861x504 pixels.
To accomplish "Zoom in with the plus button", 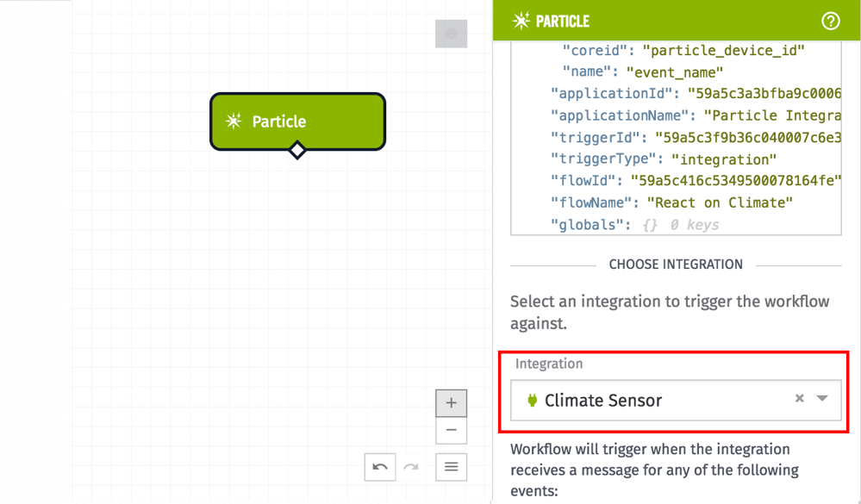I will coord(451,402).
